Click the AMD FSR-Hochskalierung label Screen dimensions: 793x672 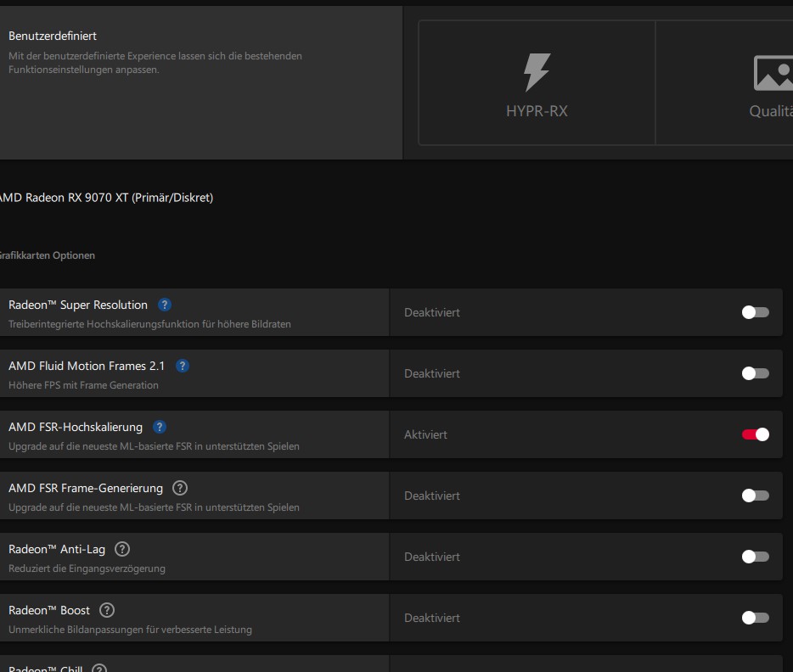coord(76,428)
